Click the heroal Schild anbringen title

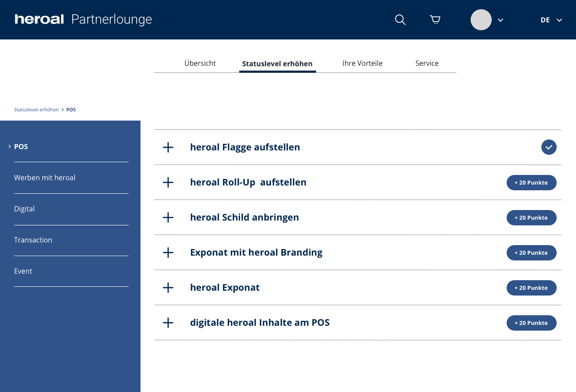pyautogui.click(x=245, y=217)
